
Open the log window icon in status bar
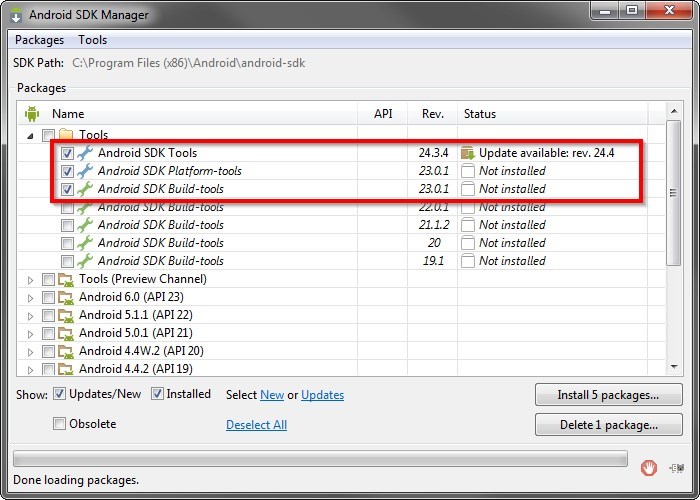(x=676, y=468)
